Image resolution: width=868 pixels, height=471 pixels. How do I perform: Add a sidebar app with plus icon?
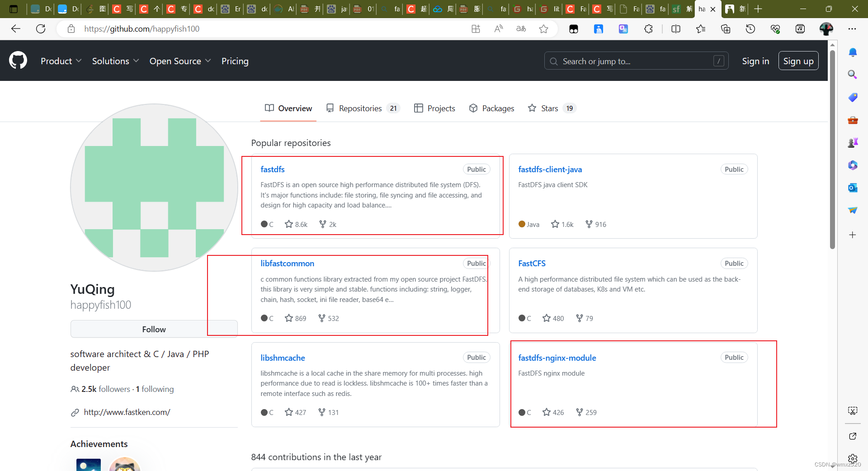[x=853, y=235]
